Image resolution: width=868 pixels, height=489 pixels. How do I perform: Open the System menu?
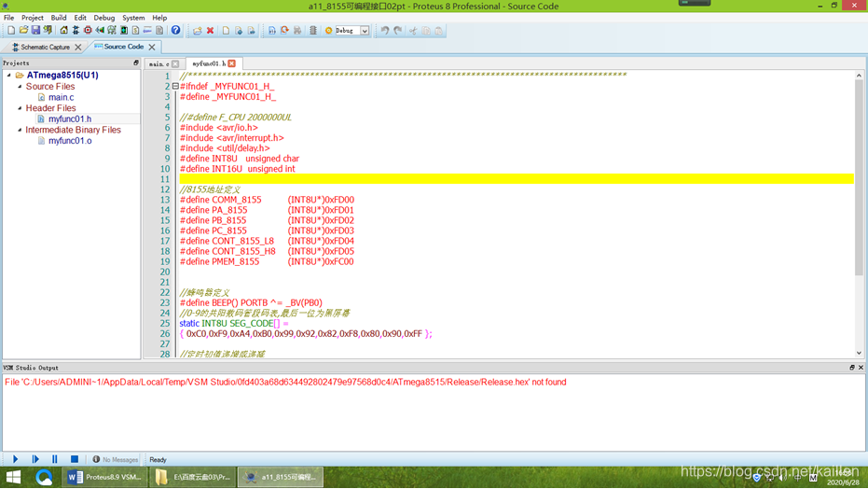coord(133,18)
